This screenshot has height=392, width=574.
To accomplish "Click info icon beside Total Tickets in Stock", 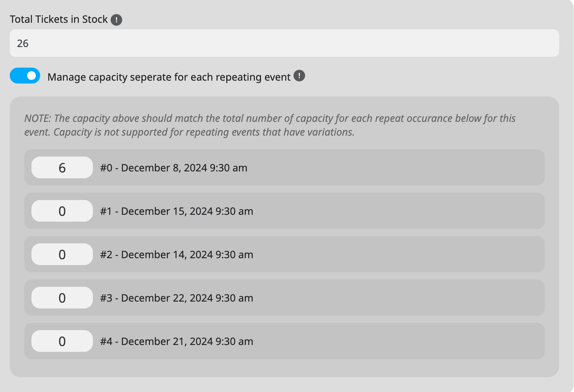I will (x=116, y=20).
